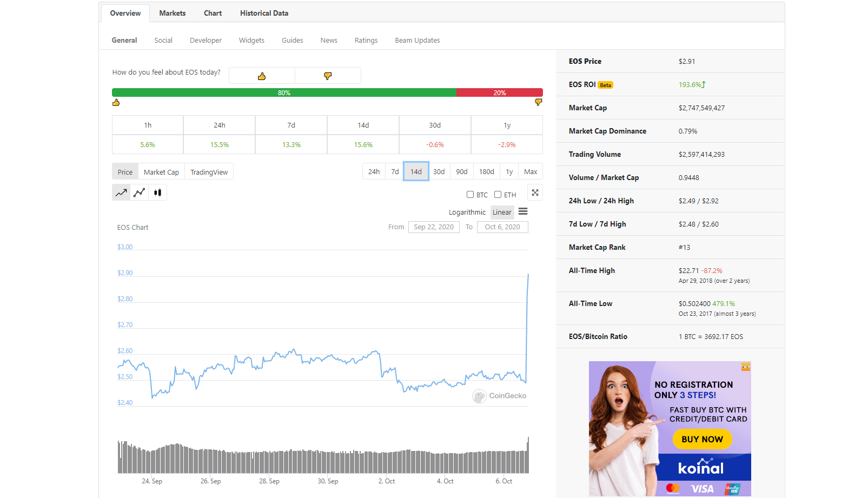Click the Market Cap Rank #13

pyautogui.click(x=684, y=248)
